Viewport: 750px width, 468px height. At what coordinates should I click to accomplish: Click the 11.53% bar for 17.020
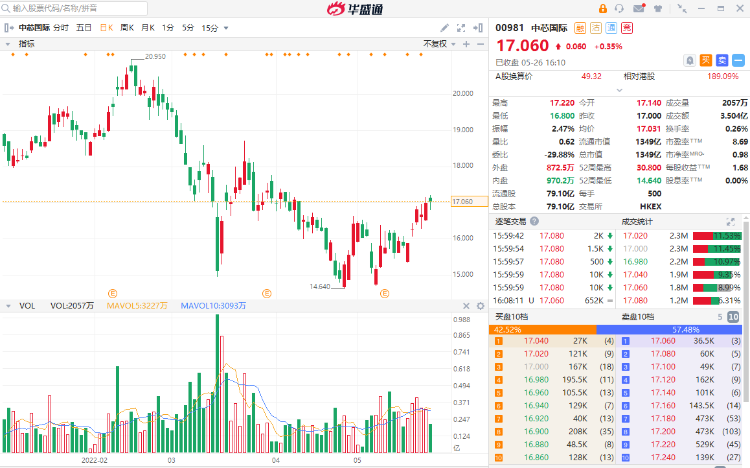point(717,236)
